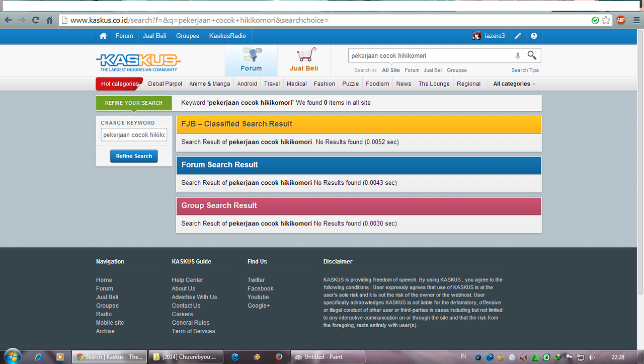
Task: Open the Firefox taskbar icon
Action: pyautogui.click(x=279, y=357)
